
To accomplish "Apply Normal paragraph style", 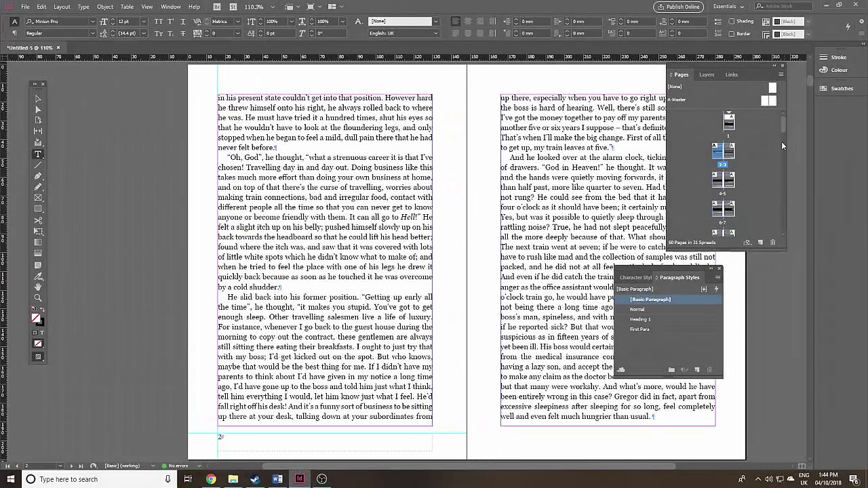I will pyautogui.click(x=668, y=309).
